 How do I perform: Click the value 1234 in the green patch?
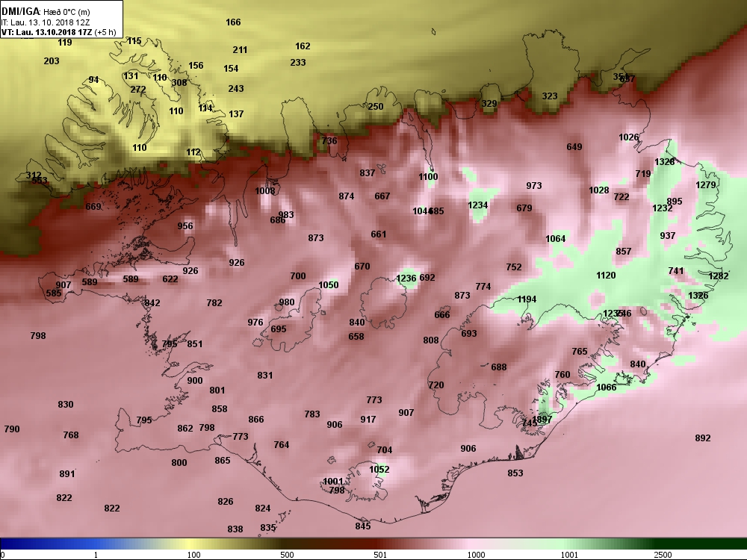(x=477, y=205)
